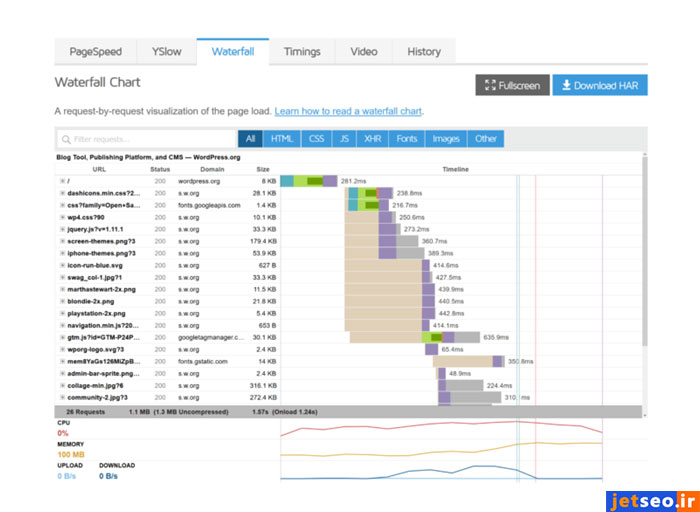Filter requests by Images
Screen dimensions: 700x512
point(446,139)
